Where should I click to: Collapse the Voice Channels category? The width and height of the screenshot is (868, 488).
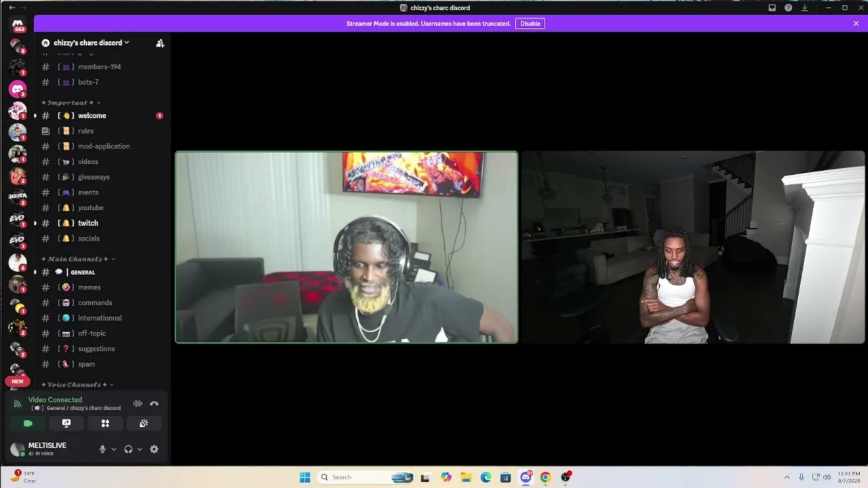click(77, 385)
